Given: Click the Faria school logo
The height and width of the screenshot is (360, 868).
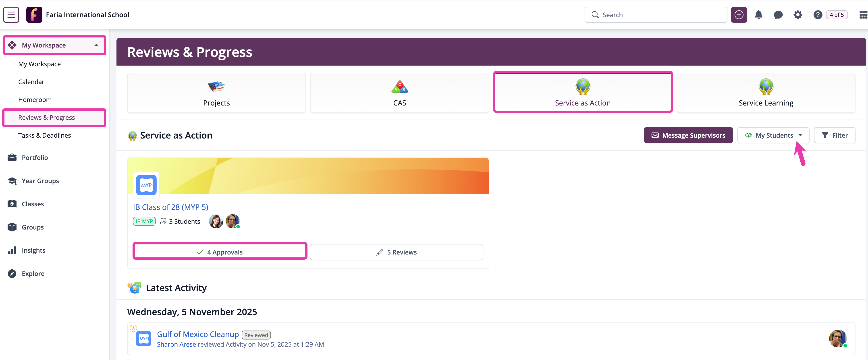Looking at the screenshot, I should (x=34, y=15).
